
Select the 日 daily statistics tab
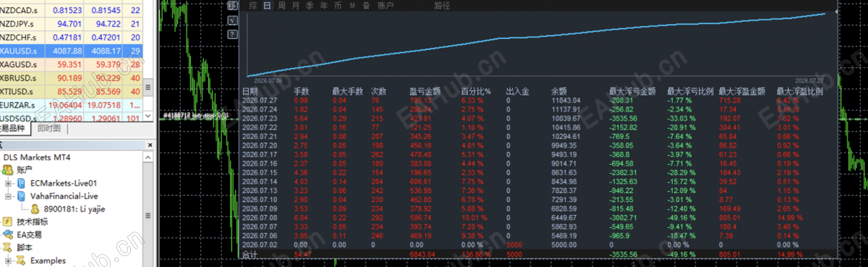point(267,5)
